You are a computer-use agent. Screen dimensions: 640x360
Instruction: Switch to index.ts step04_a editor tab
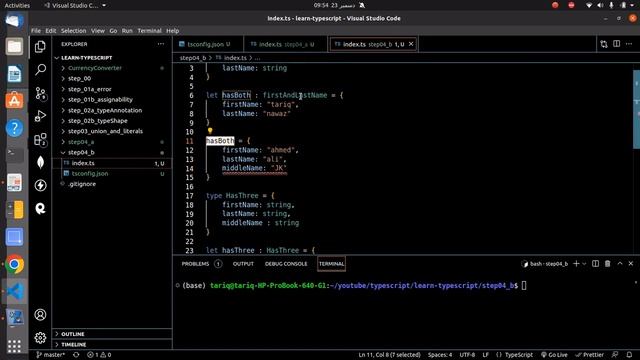click(285, 44)
